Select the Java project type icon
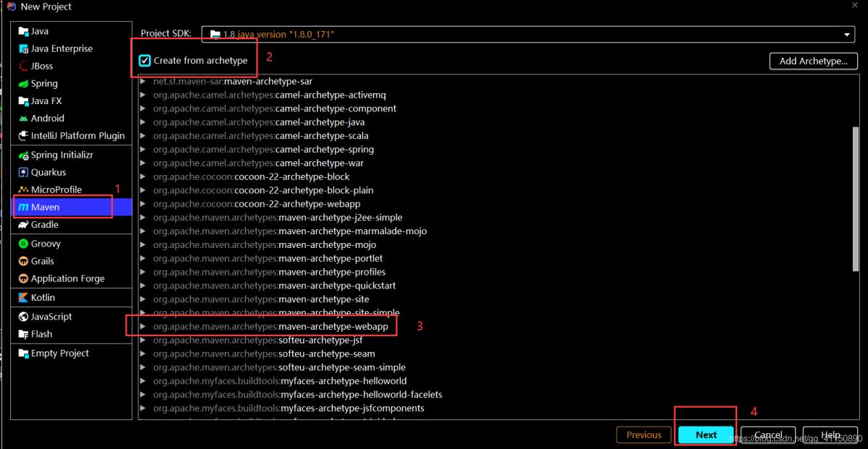 [23, 31]
